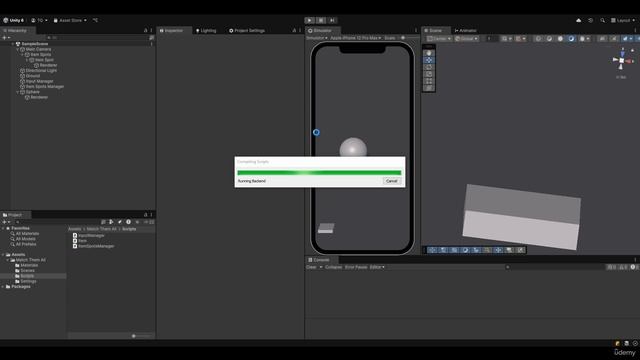Select the Move tool in Scene tools
This screenshot has height=360, width=640.
click(x=429, y=60)
